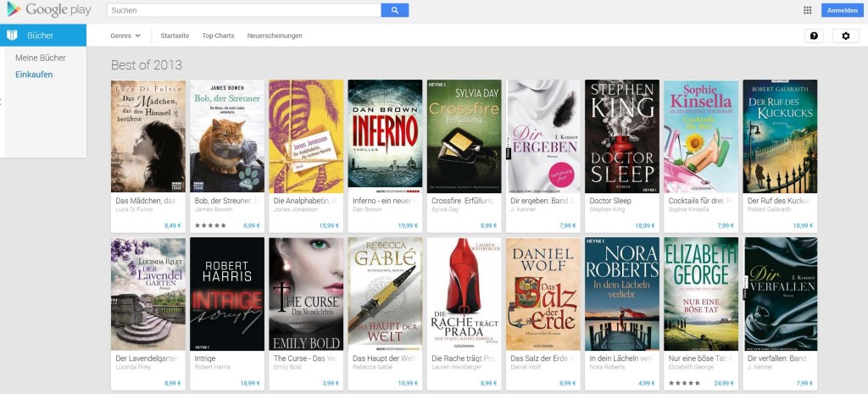
Task: Click author name Daniel Wolf
Action: point(527,368)
